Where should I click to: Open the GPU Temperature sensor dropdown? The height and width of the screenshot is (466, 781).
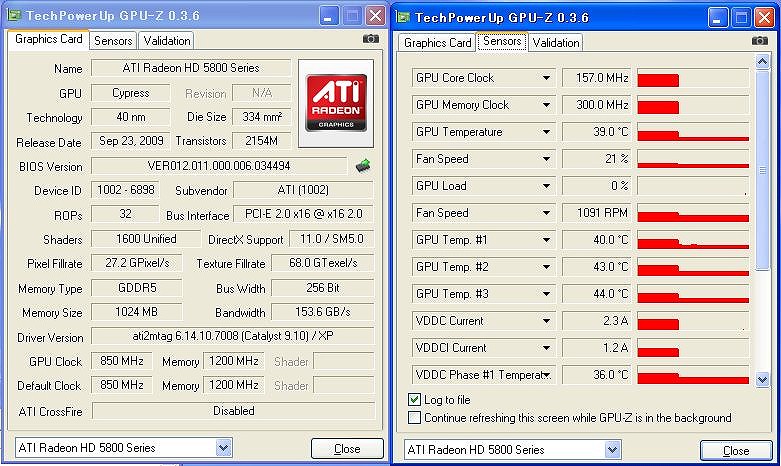coord(546,132)
